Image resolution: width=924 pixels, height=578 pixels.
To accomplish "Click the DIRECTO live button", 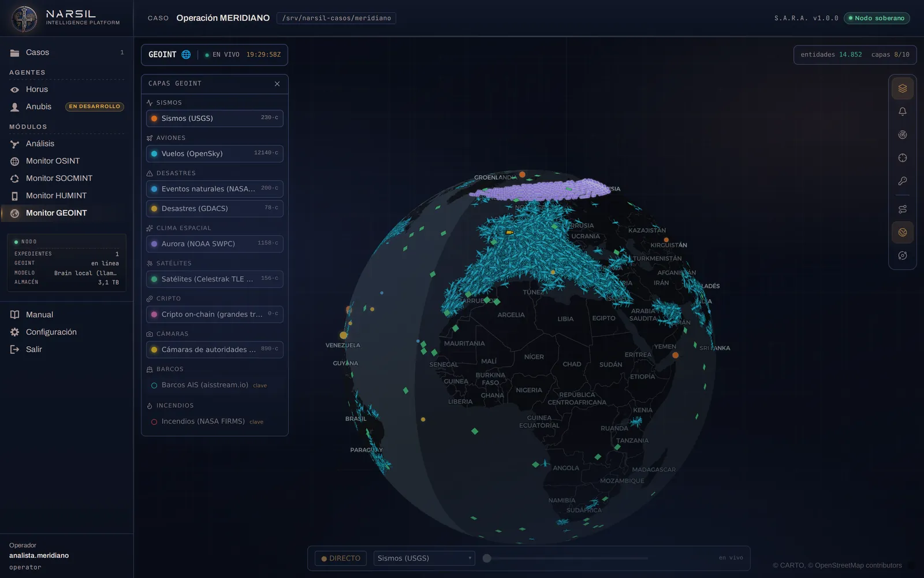I will [341, 558].
